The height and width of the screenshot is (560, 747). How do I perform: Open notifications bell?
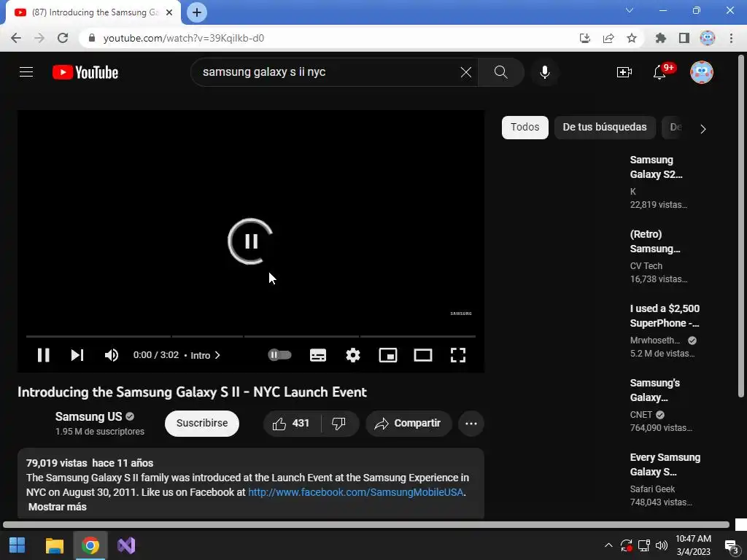659,72
